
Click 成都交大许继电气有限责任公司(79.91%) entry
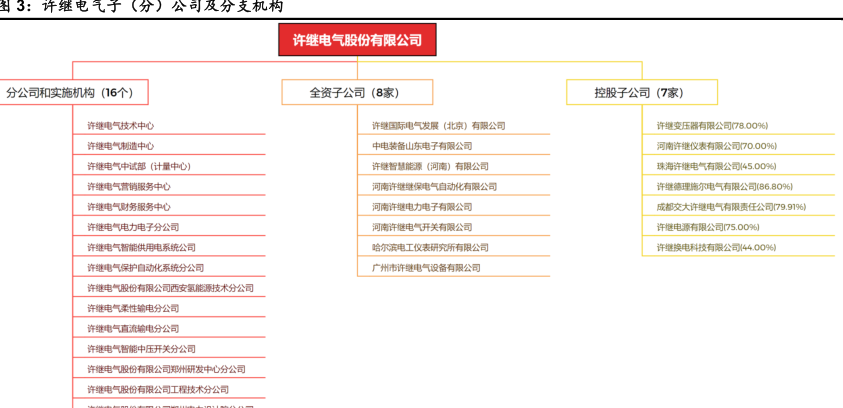[731, 207]
